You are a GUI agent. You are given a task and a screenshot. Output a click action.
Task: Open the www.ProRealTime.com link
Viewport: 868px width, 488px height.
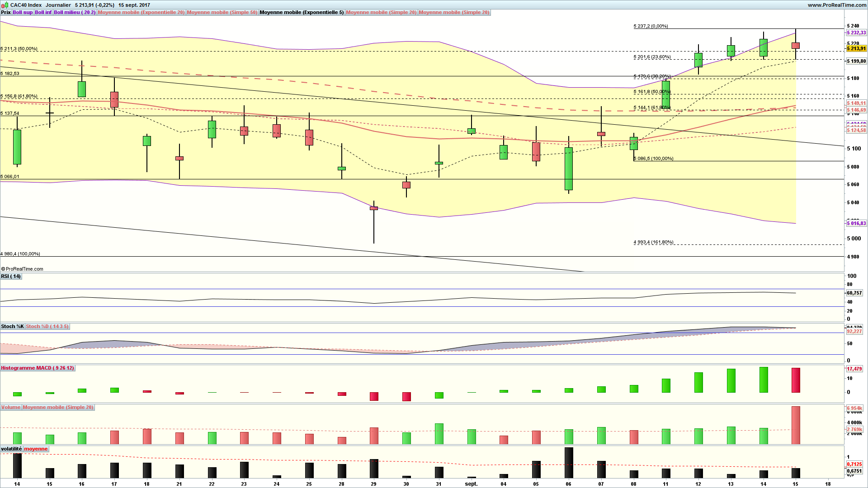tap(837, 5)
